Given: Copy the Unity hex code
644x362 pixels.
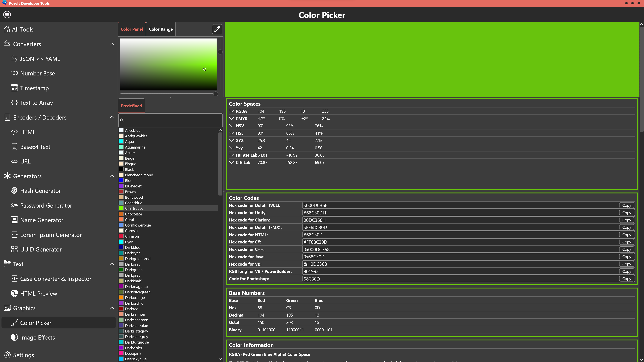Looking at the screenshot, I should coord(626,212).
